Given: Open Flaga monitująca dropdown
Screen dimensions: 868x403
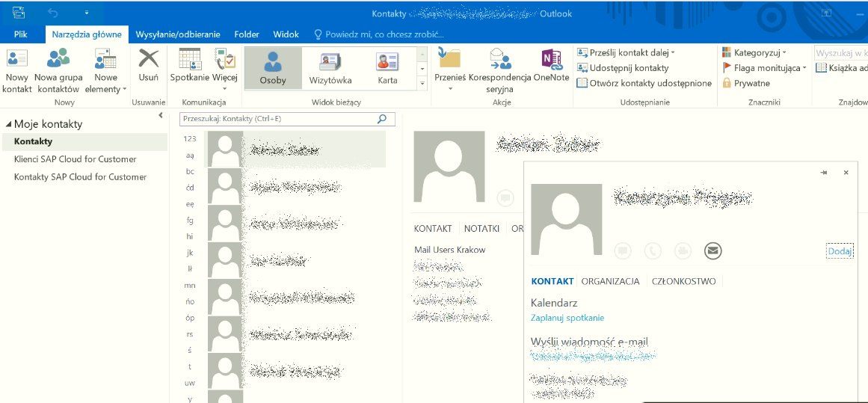Looking at the screenshot, I should pos(764,68).
